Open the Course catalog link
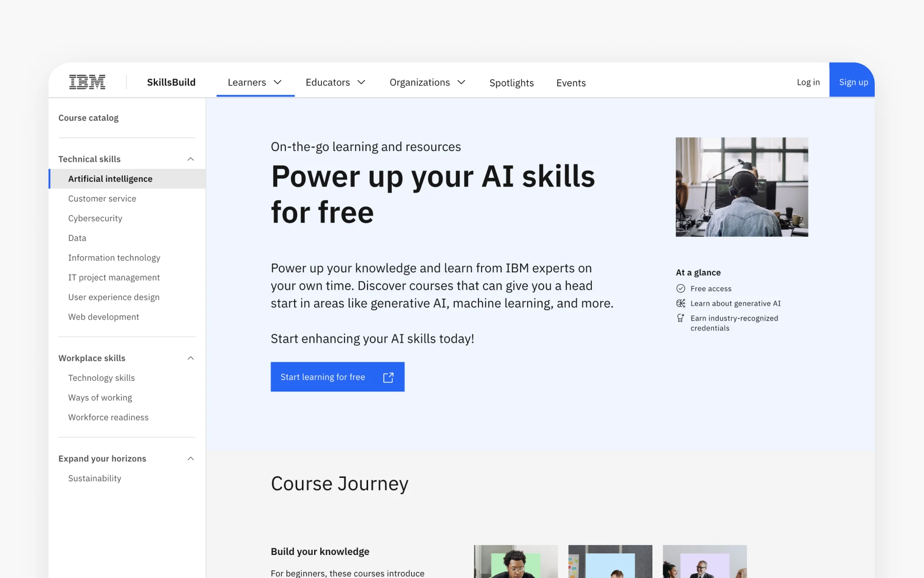This screenshot has width=924, height=578. (x=88, y=118)
